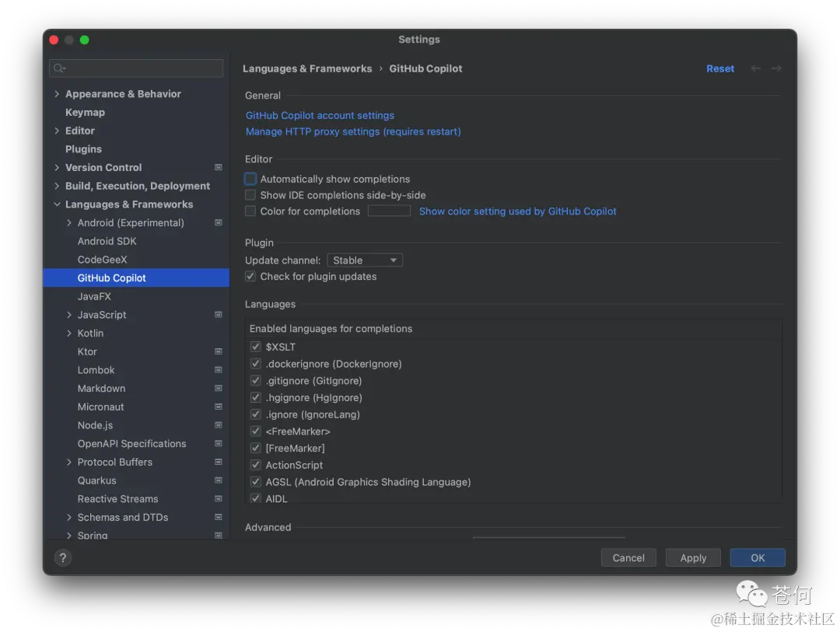Click project-level icon beside Micronaut
This screenshot has width=840, height=632.
click(x=219, y=407)
